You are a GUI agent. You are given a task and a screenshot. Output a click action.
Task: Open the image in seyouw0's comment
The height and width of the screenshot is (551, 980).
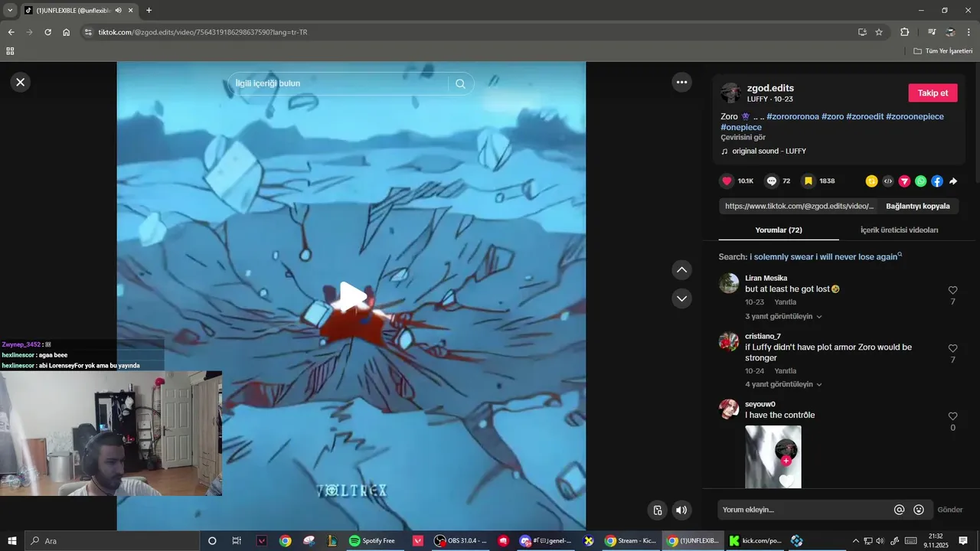[773, 457]
